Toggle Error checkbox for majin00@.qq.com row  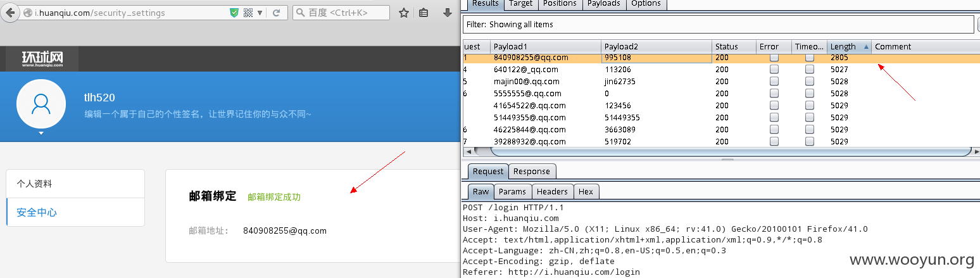(x=774, y=82)
